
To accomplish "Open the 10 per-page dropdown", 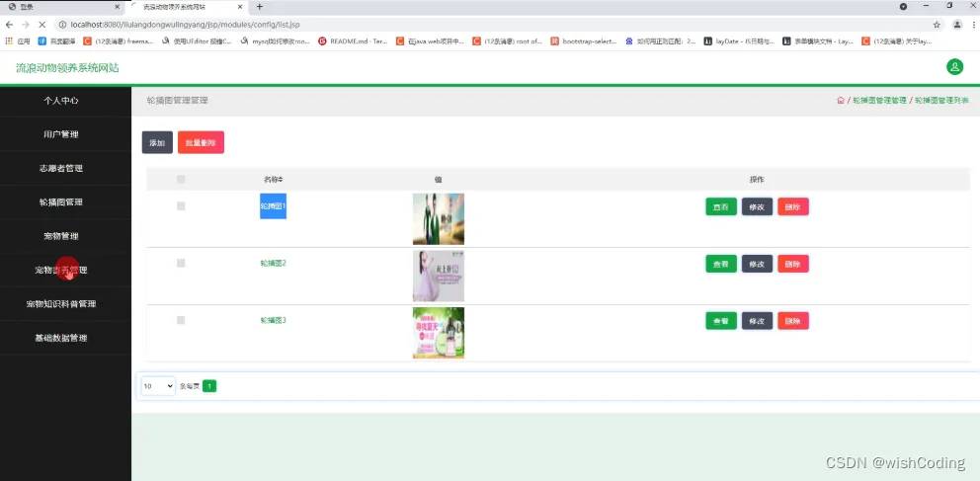I will click(x=158, y=386).
